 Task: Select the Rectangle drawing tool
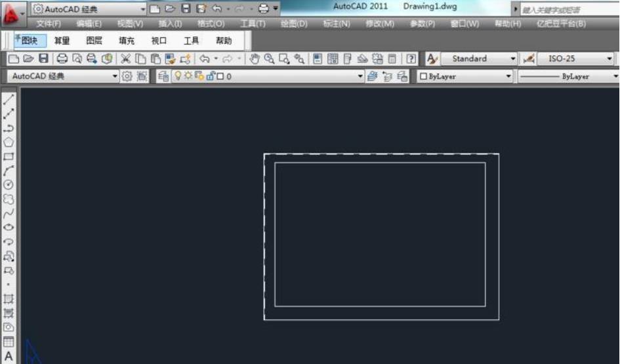pyautogui.click(x=9, y=157)
